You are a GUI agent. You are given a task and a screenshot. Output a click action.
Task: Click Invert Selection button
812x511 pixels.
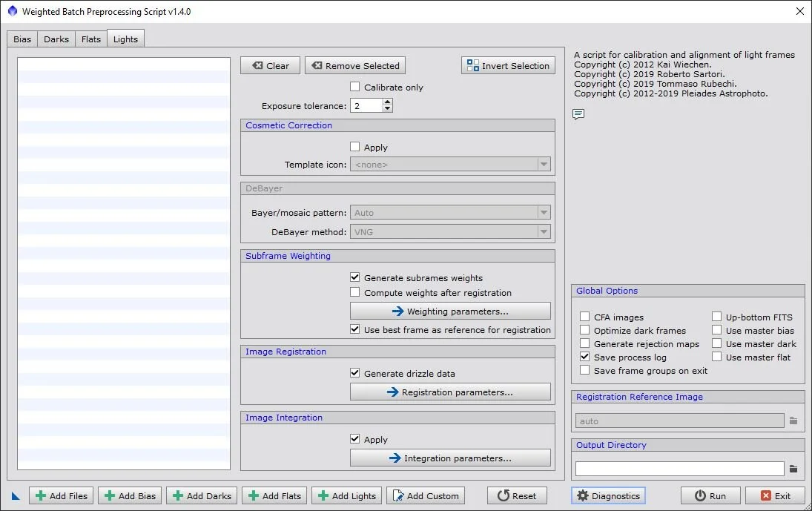coord(508,66)
